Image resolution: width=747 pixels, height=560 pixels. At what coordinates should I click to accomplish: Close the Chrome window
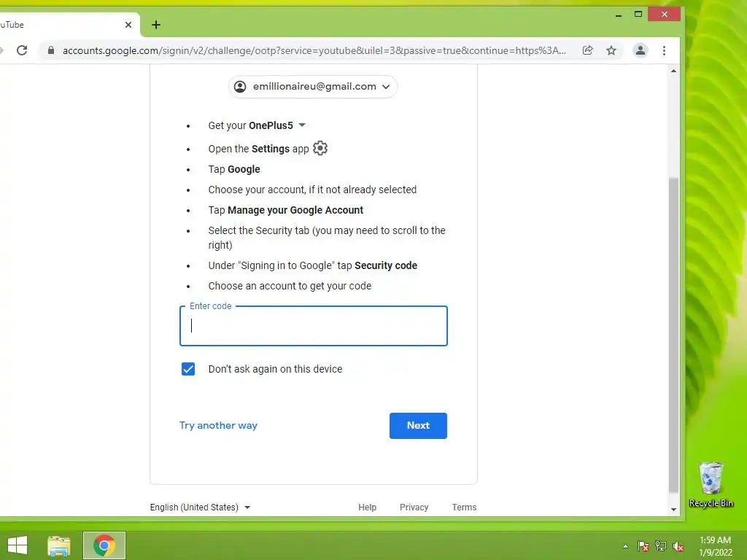pyautogui.click(x=664, y=15)
